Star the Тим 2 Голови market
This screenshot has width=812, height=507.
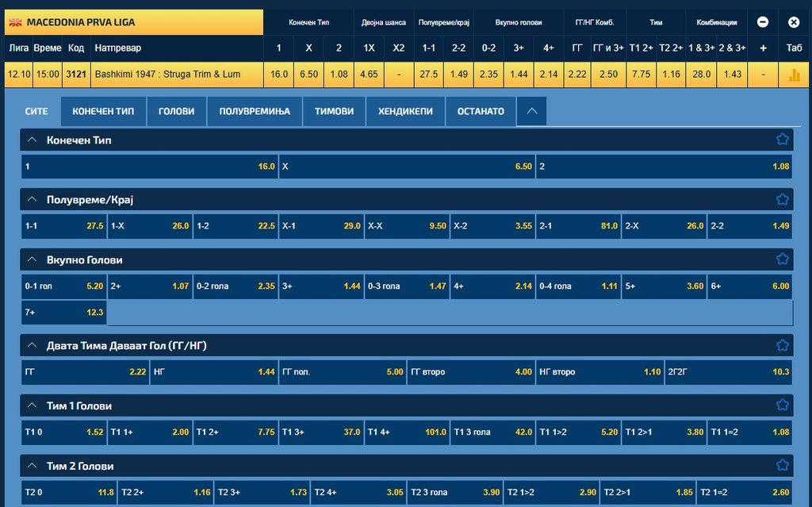[783, 466]
